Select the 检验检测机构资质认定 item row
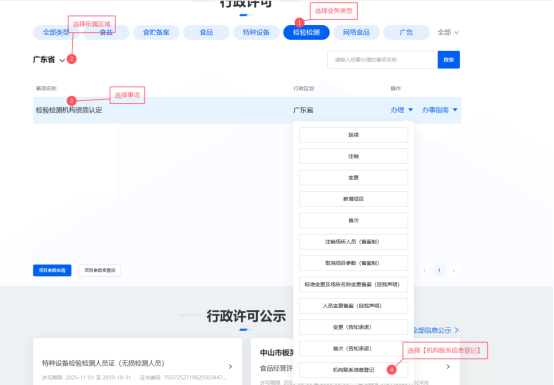The image size is (554, 385). click(247, 110)
